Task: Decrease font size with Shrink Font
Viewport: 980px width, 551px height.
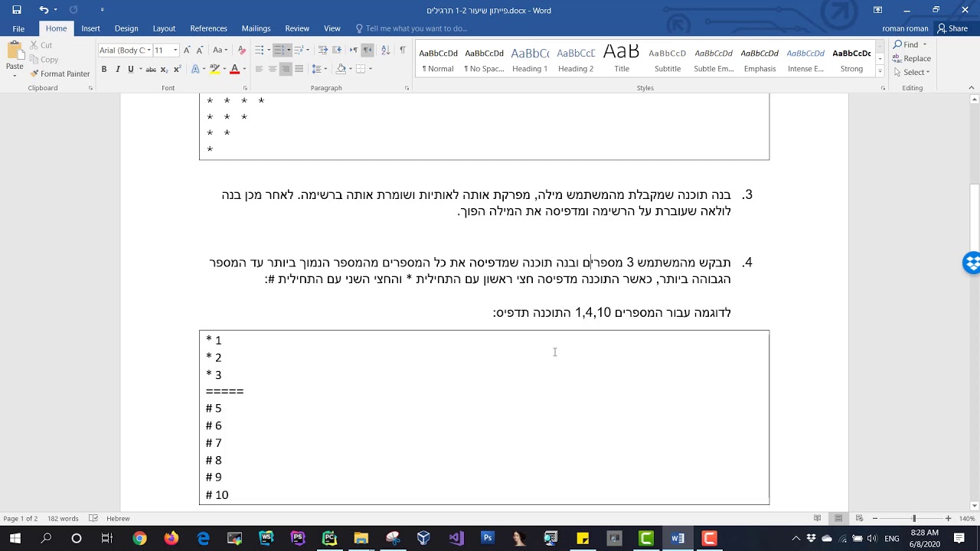Action: 200,50
